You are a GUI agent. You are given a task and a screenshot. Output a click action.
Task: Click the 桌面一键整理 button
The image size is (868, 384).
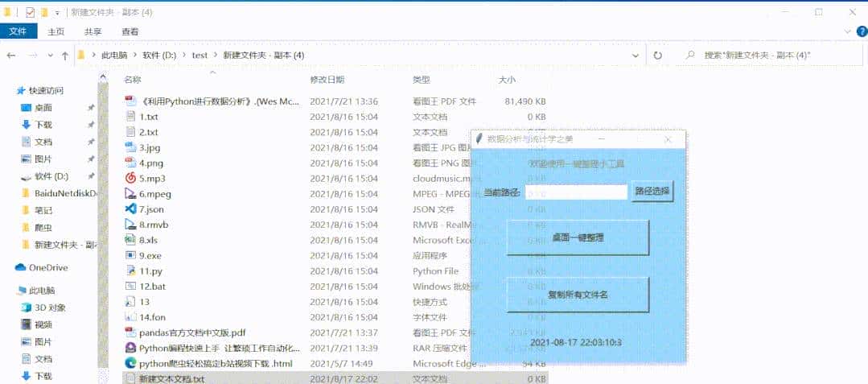point(578,237)
